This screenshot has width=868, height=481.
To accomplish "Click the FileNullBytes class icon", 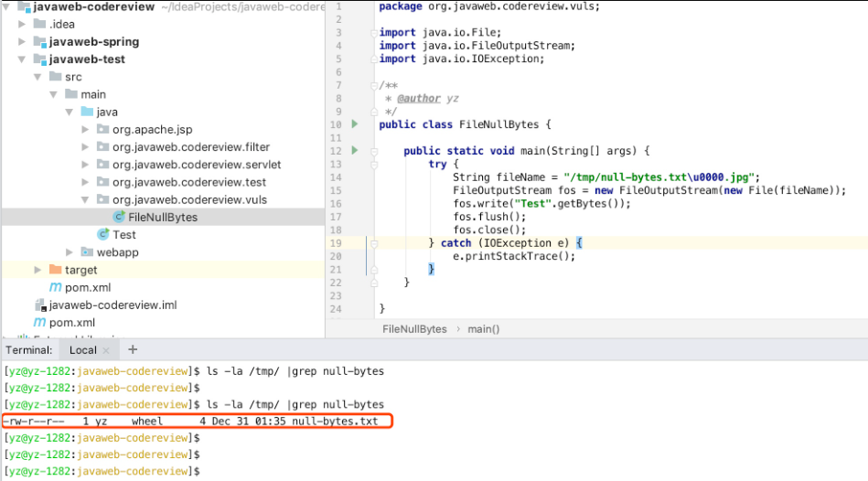I will (x=119, y=217).
